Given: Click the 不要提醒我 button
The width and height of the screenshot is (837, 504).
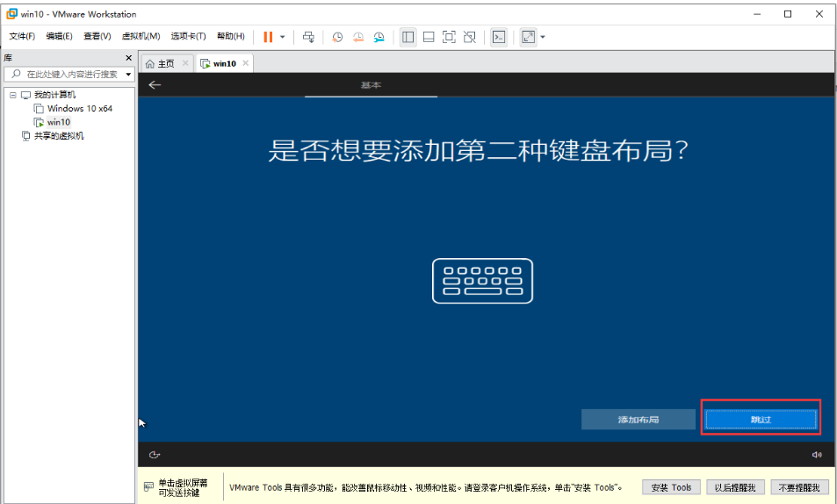Looking at the screenshot, I should 799,487.
